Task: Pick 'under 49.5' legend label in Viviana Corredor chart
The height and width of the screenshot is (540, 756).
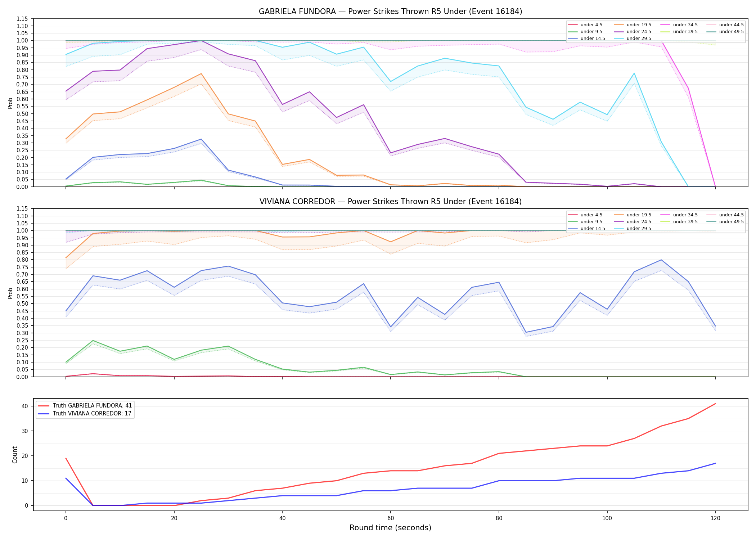Action: pyautogui.click(x=731, y=222)
